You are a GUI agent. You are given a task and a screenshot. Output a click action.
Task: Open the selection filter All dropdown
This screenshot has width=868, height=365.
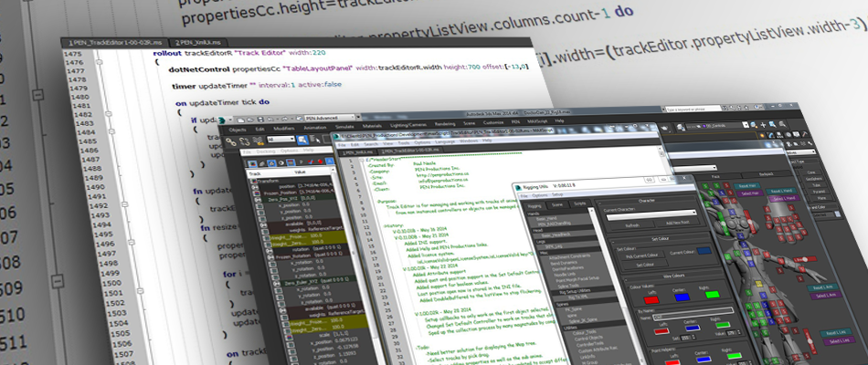[x=281, y=139]
